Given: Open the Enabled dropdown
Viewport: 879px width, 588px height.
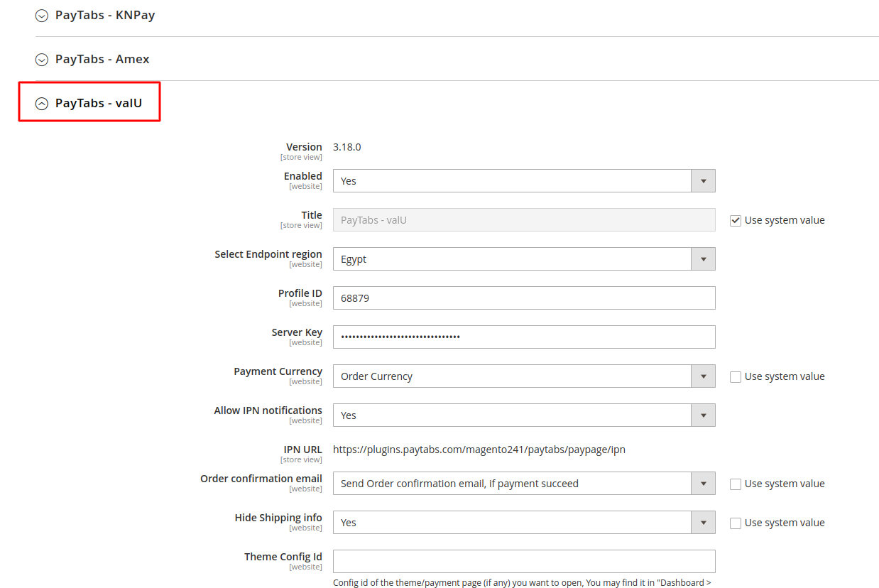Looking at the screenshot, I should pyautogui.click(x=524, y=181).
